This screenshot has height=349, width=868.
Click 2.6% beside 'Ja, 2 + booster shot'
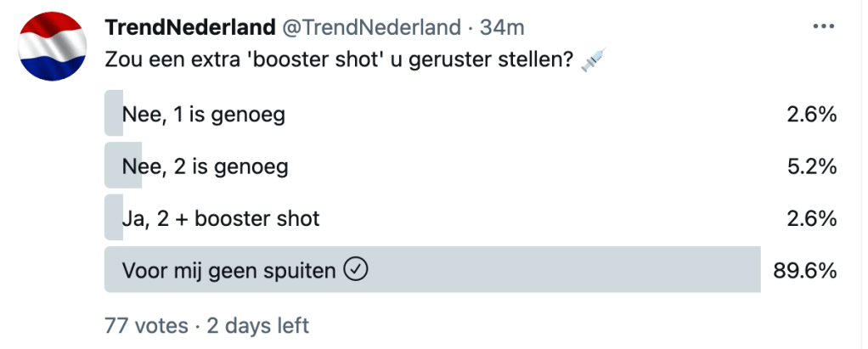point(813,218)
